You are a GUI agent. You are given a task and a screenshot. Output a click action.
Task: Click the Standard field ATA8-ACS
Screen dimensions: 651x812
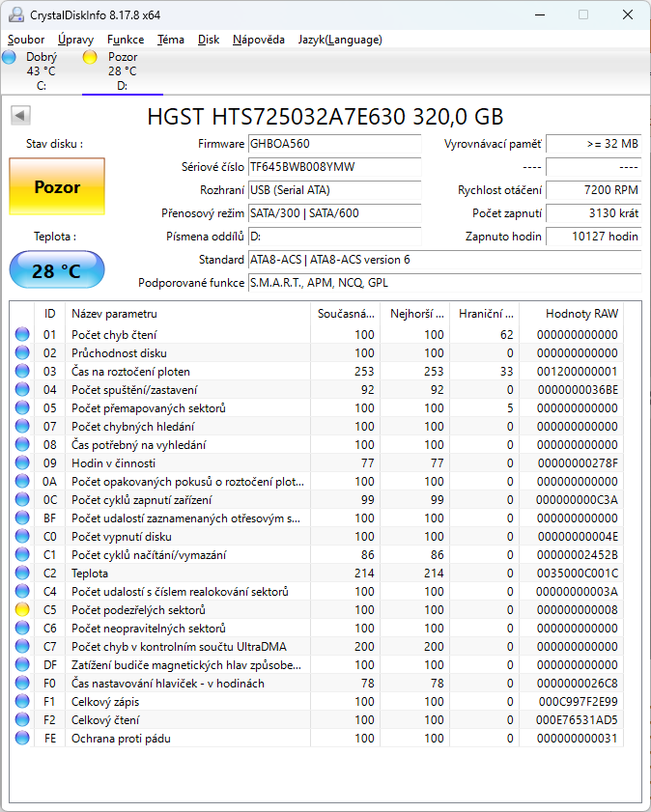coord(445,260)
